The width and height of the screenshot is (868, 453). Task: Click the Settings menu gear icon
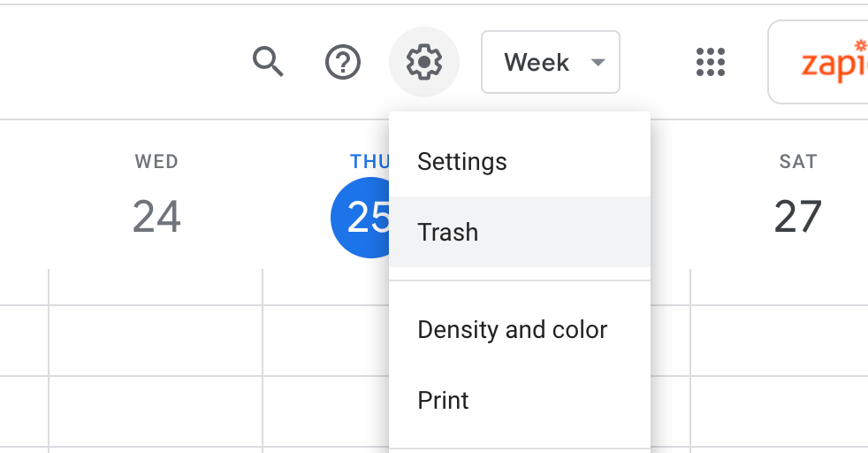[424, 61]
